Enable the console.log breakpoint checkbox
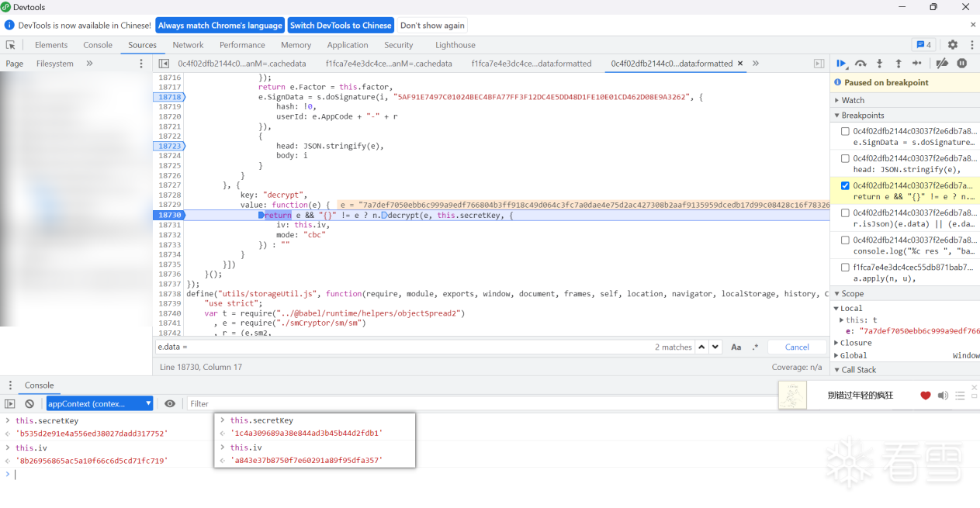This screenshot has width=980, height=508. tap(845, 240)
